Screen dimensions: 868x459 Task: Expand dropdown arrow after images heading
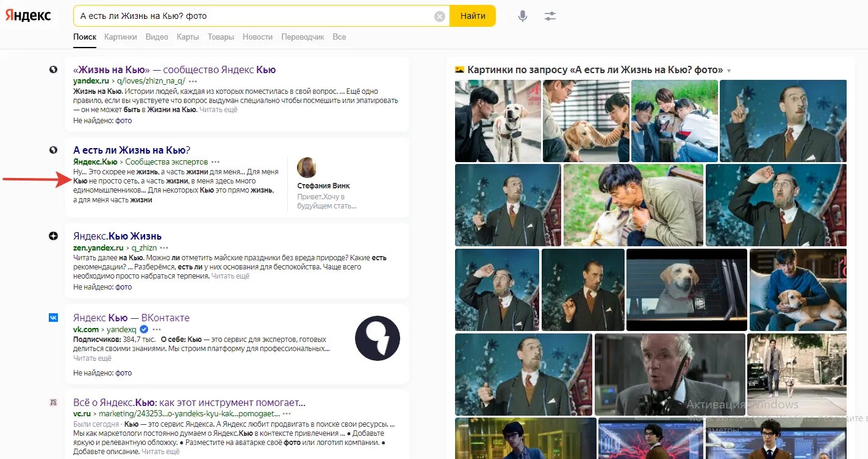coord(728,71)
